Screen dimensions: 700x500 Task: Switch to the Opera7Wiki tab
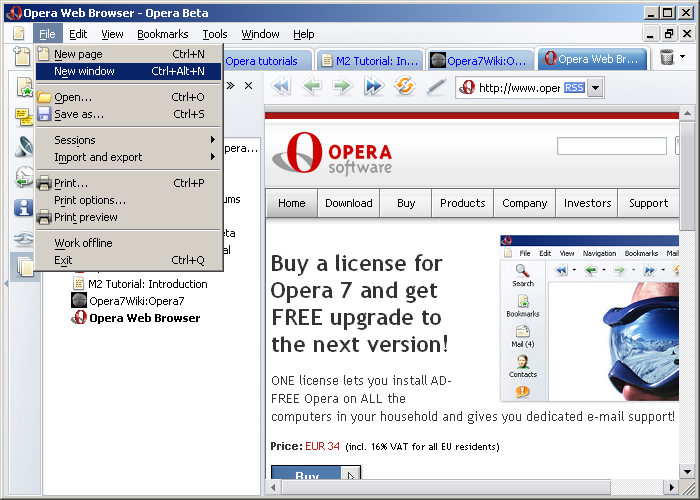[x=478, y=60]
